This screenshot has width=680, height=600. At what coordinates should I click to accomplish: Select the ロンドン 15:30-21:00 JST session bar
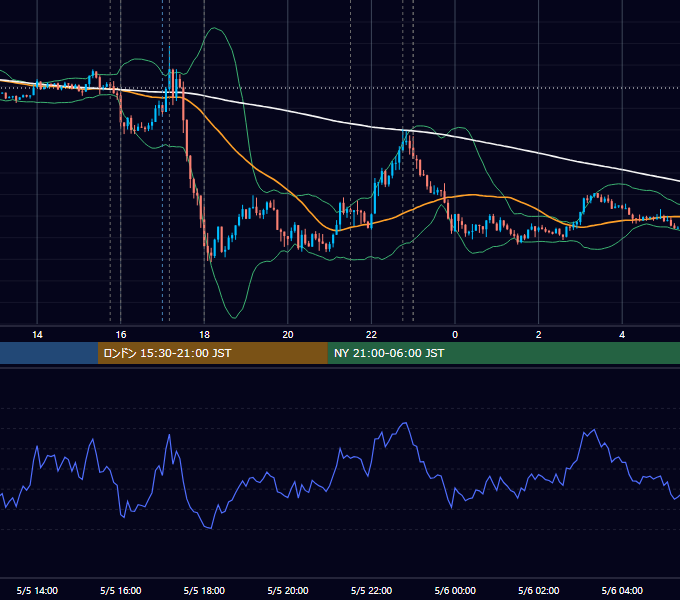[212, 353]
